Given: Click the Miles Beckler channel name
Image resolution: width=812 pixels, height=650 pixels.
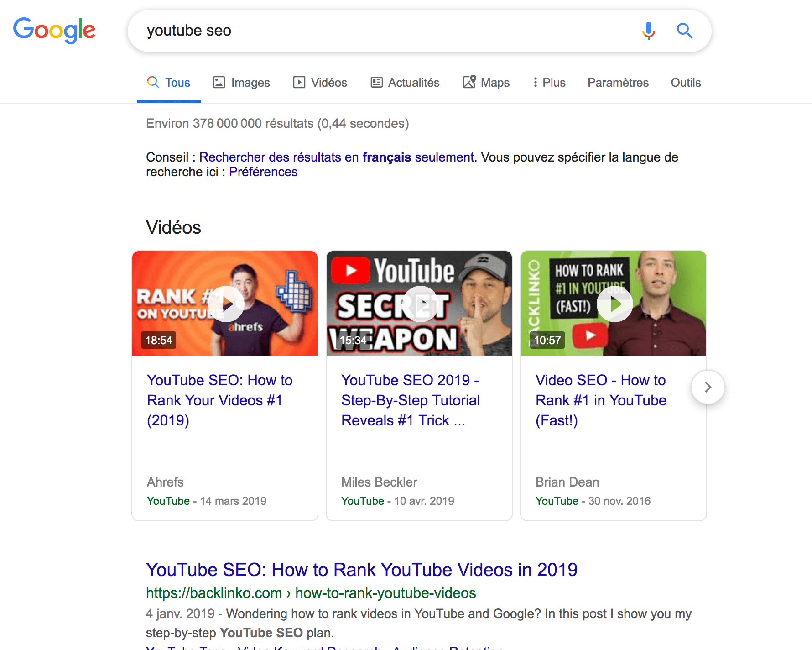Looking at the screenshot, I should (379, 482).
